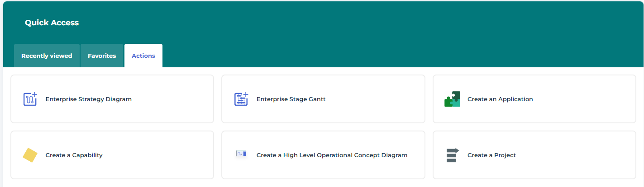
Task: Click Create a High Level Operational Concept Diagram text
Action: tap(332, 155)
